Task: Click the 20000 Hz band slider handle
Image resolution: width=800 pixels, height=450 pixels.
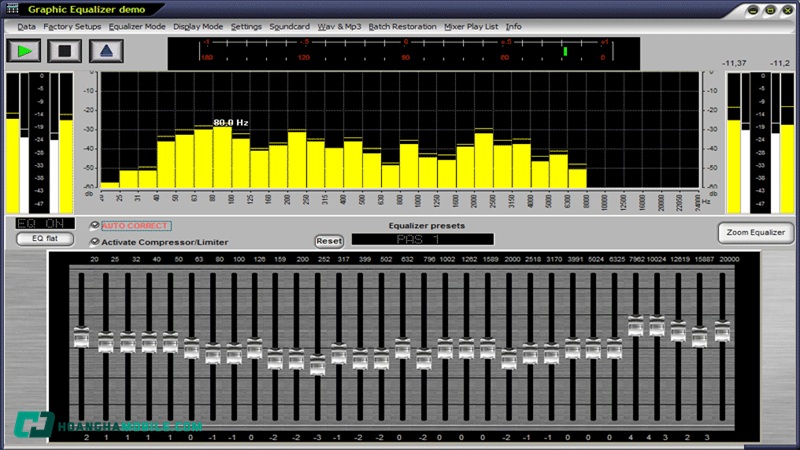Action: pyautogui.click(x=722, y=331)
